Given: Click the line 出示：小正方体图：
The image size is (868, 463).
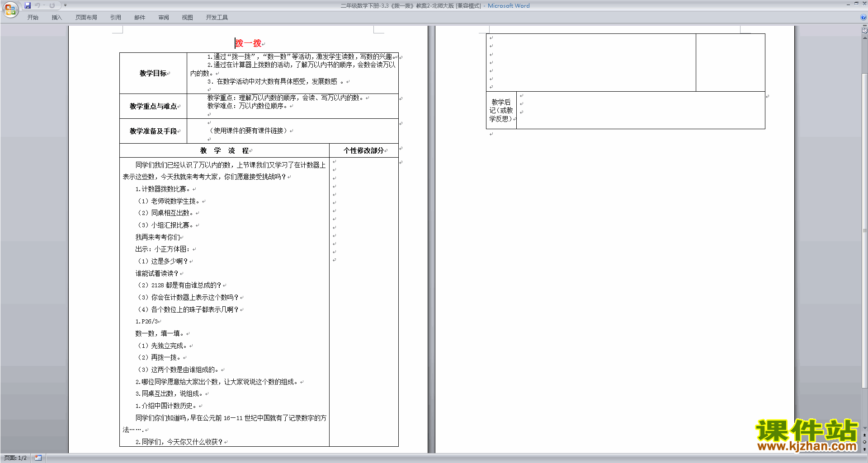Looking at the screenshot, I should 163,249.
